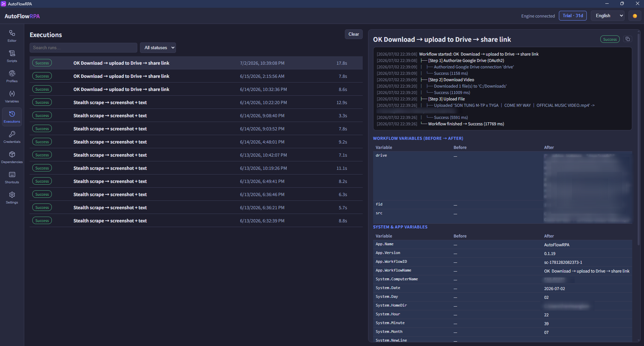Click the '[Step 3] Upload File' log line
644x346 pixels.
[x=446, y=99]
